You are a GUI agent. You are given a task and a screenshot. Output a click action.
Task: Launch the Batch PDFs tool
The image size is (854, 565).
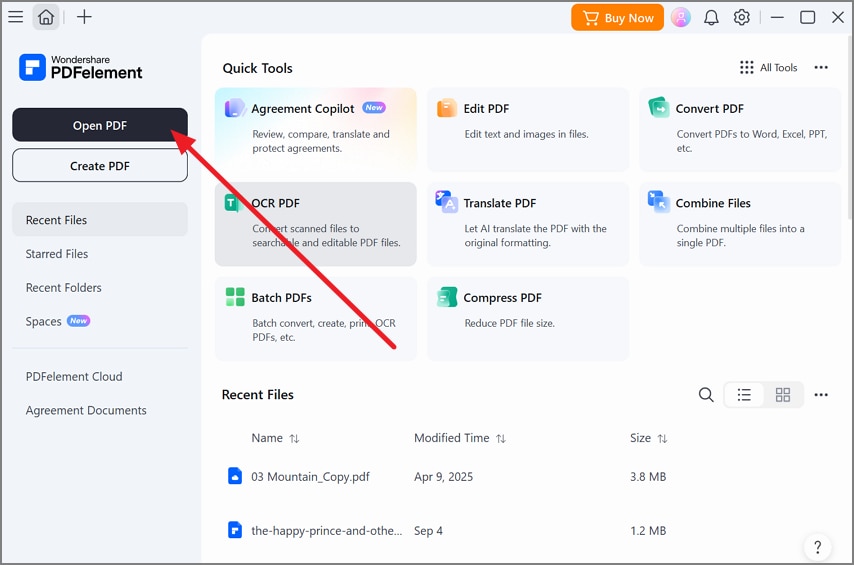[x=316, y=319]
